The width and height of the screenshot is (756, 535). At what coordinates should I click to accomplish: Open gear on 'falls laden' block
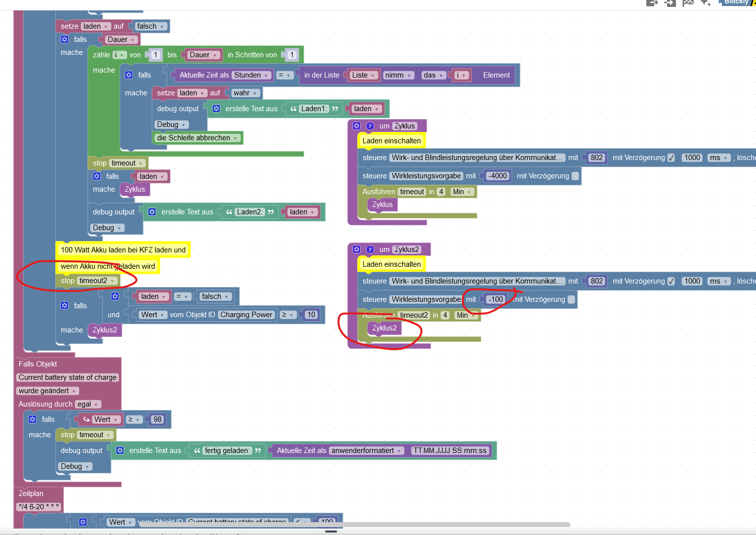[x=97, y=176]
